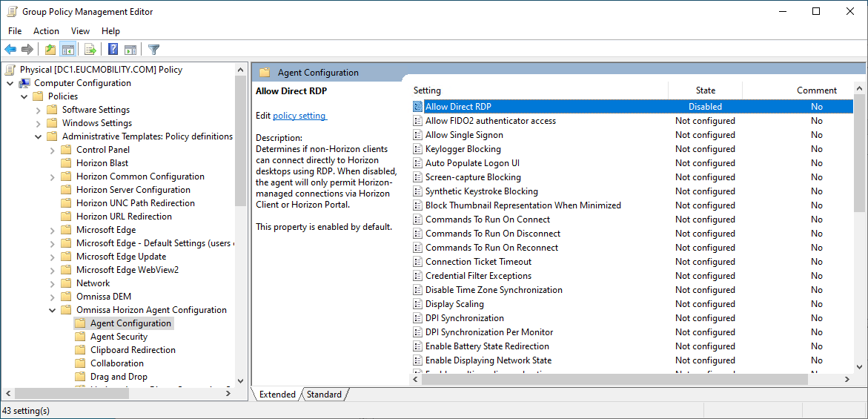
Task: Click the Back arrow in the toolbar
Action: coord(10,50)
